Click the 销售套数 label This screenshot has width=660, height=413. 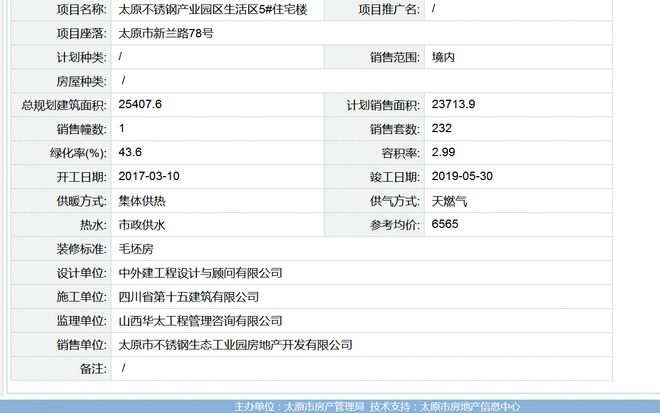coord(395,129)
